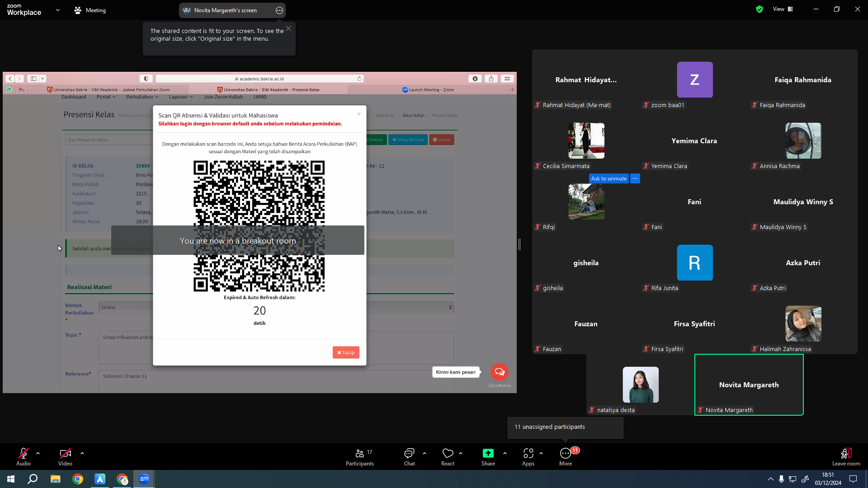Expand reaction options arrow beside React

pos(461,453)
